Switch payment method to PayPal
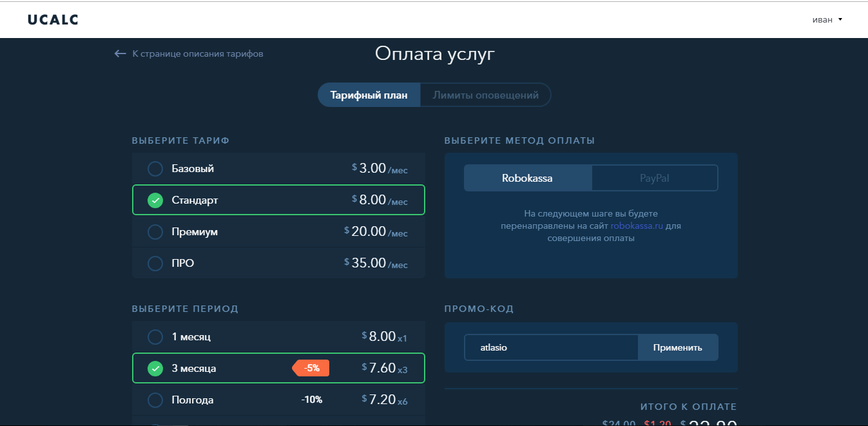This screenshot has height=426, width=868. 654,179
